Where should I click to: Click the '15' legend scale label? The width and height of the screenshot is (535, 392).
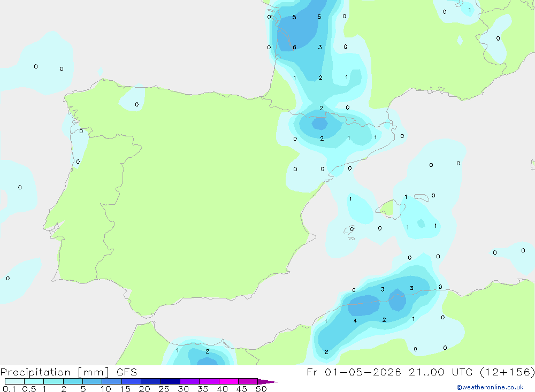[x=125, y=389]
